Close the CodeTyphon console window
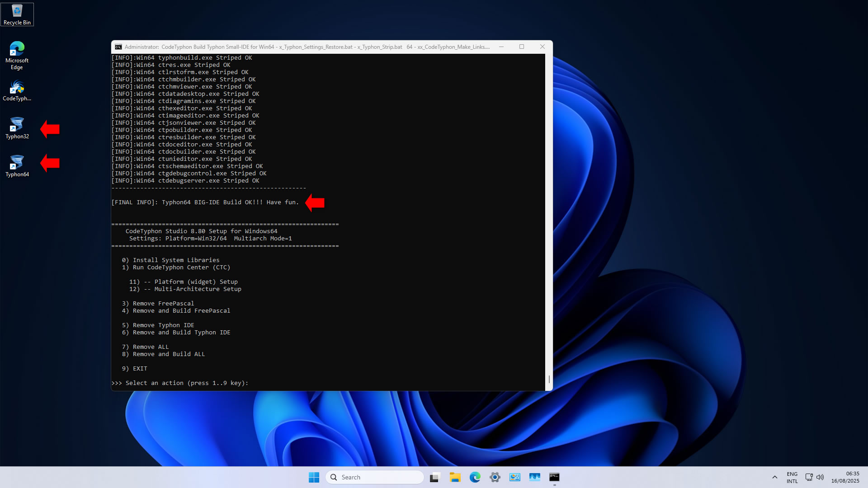The width and height of the screenshot is (868, 488). [x=542, y=47]
